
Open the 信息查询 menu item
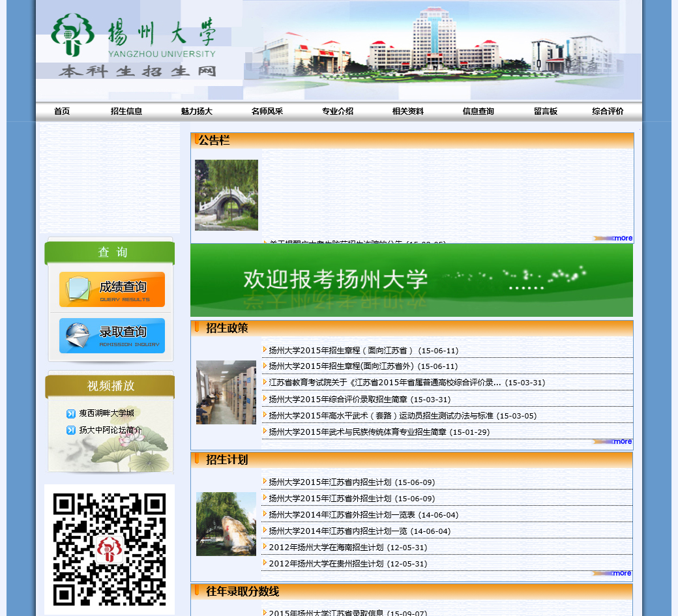click(x=479, y=111)
